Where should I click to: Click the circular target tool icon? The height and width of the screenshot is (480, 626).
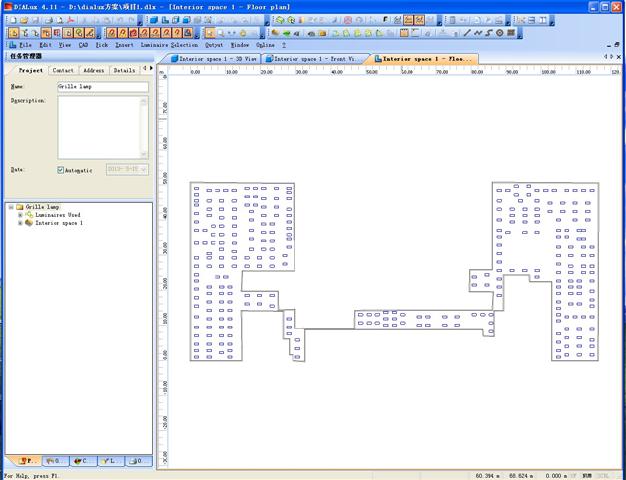click(x=499, y=33)
